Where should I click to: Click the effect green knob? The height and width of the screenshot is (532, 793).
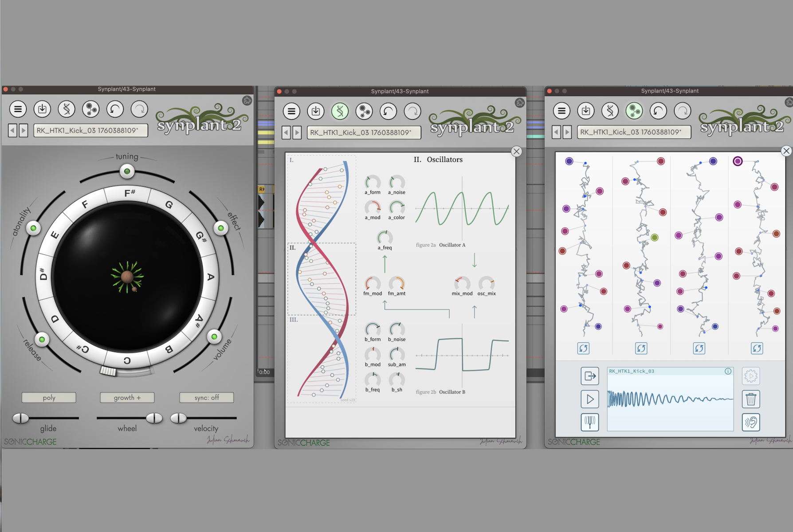[221, 228]
